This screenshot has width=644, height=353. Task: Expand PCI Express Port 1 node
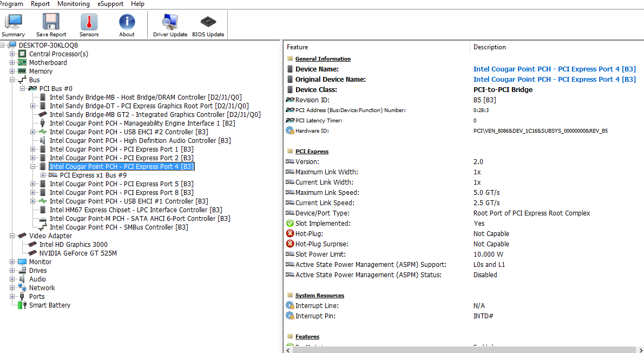[x=33, y=149]
